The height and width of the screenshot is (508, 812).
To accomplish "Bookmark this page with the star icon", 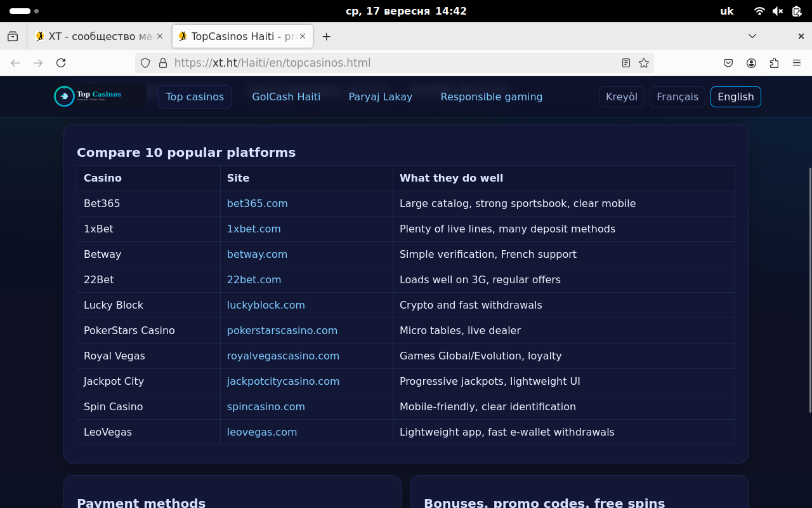I will [644, 63].
